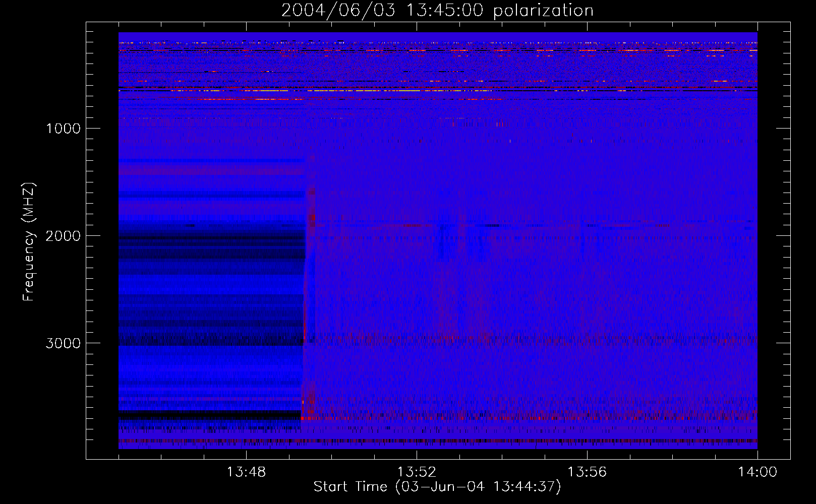Click the 2000 frequency tick label
This screenshot has height=504, width=816.
tap(63, 236)
